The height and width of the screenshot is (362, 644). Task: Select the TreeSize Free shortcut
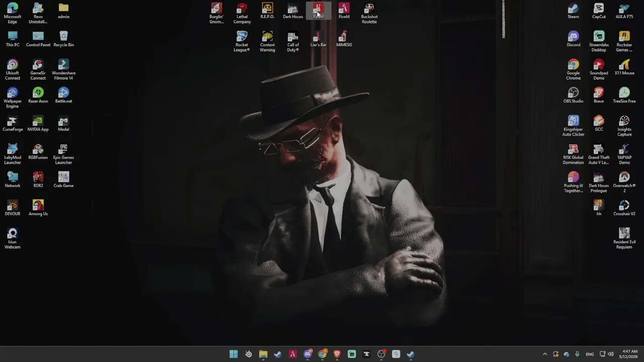coord(624,96)
